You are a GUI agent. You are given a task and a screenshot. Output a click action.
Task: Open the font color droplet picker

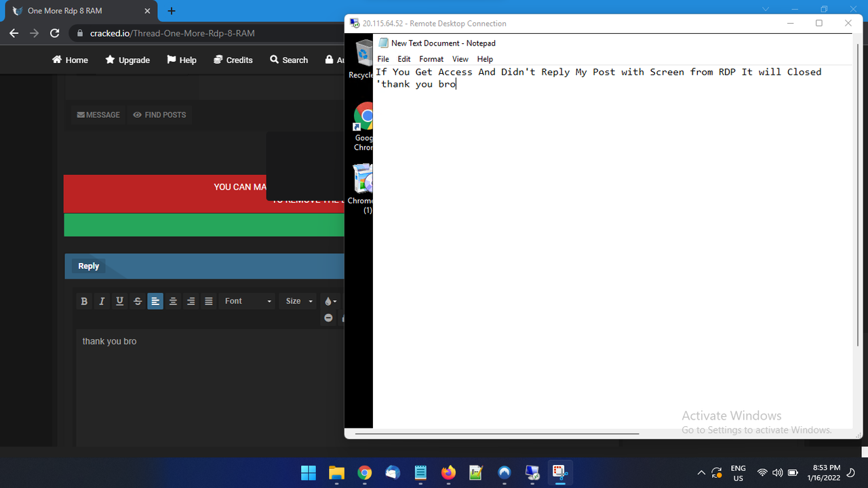click(330, 301)
